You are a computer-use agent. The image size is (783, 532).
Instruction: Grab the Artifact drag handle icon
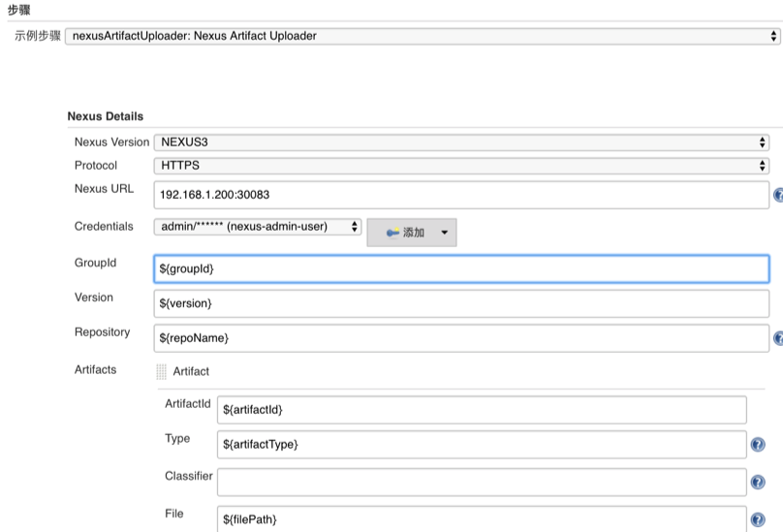coord(161,371)
